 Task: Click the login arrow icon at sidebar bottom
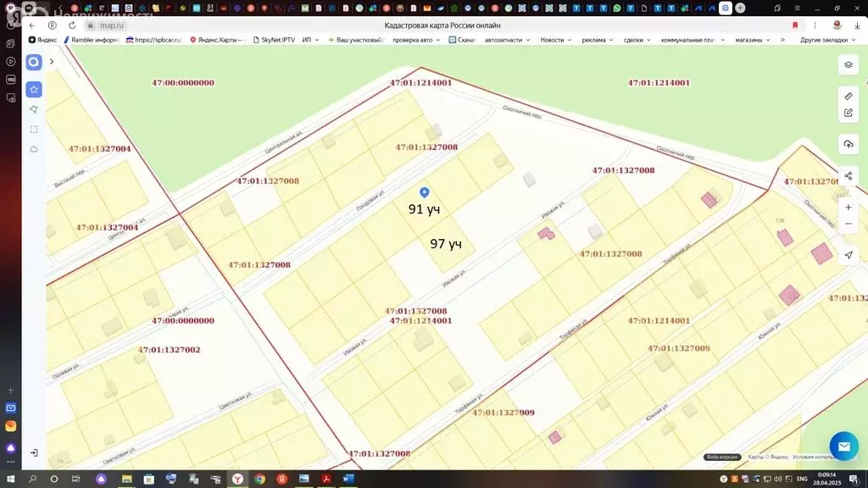point(34,452)
